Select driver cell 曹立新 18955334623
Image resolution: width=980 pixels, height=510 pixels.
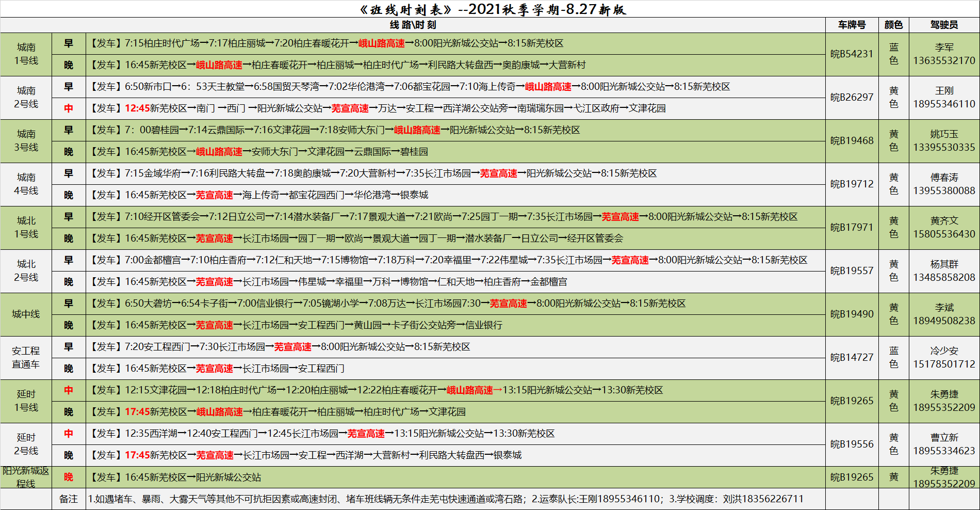[944, 444]
